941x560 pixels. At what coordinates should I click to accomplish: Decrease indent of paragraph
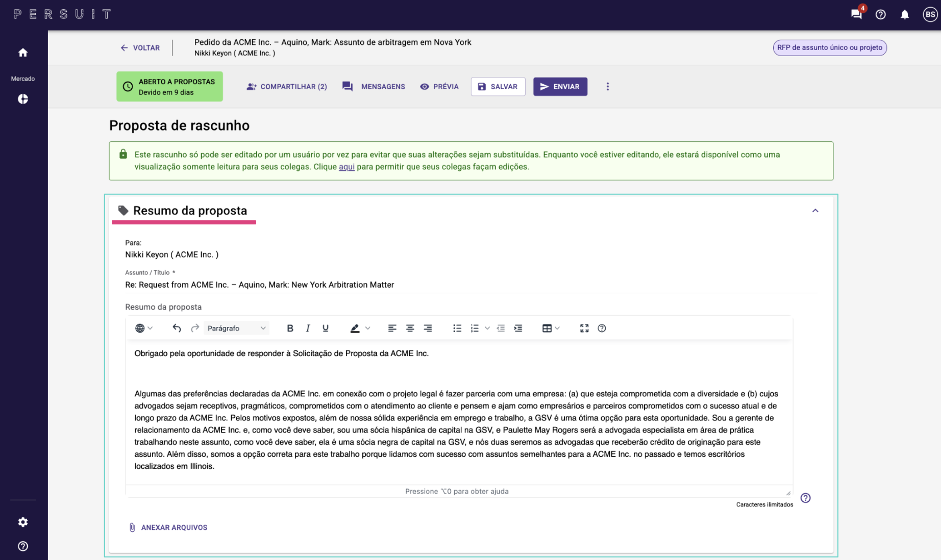point(501,328)
